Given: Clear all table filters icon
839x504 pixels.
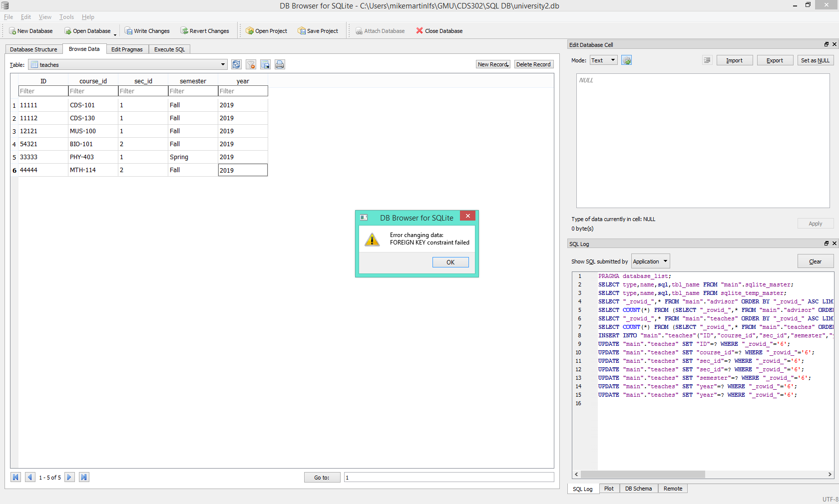Looking at the screenshot, I should [251, 64].
